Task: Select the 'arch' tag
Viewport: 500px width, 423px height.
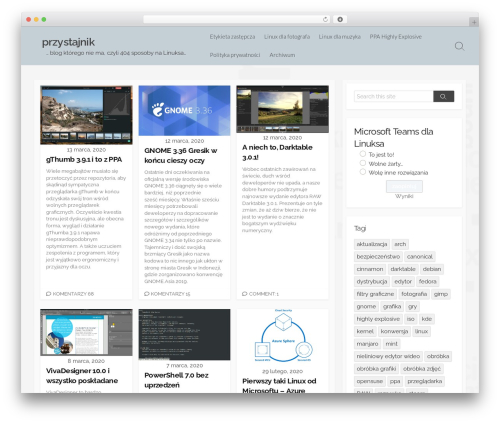Action: pyautogui.click(x=400, y=244)
